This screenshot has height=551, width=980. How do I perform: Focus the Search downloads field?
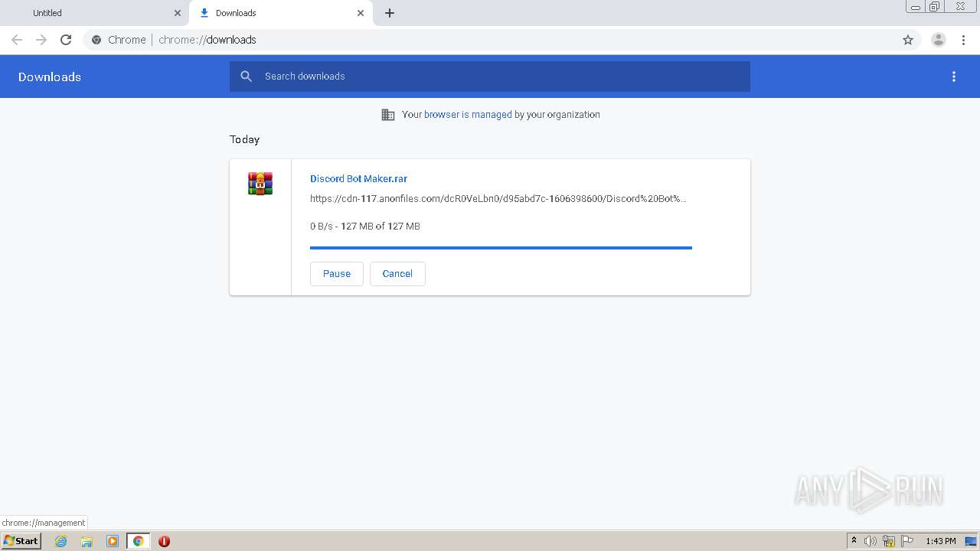[x=490, y=77]
